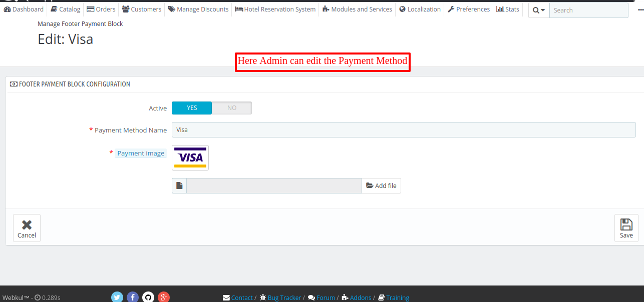
Task: Click the Footer Payment Block Configuration heading
Action: click(70, 84)
